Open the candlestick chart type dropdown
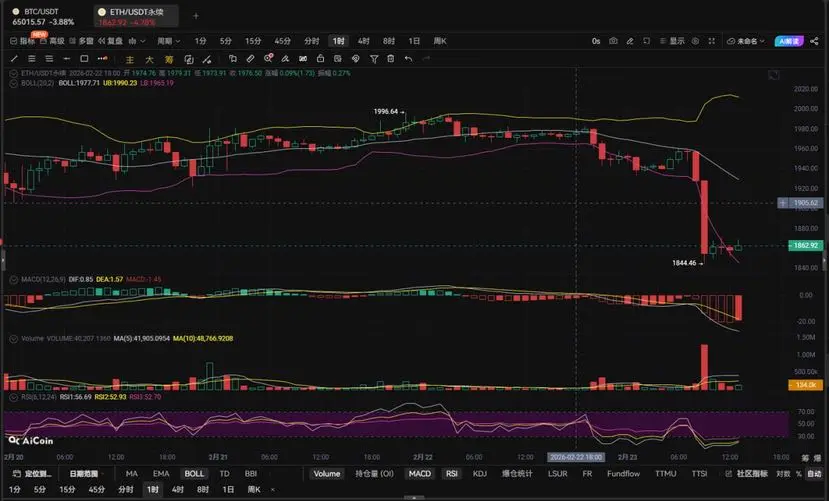Screen dimensions: 829x501 click(136, 41)
